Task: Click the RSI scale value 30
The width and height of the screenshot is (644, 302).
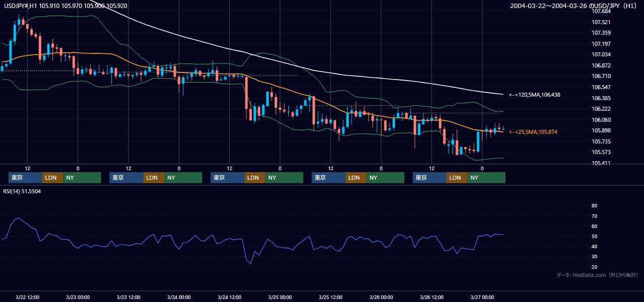Action: [595, 256]
